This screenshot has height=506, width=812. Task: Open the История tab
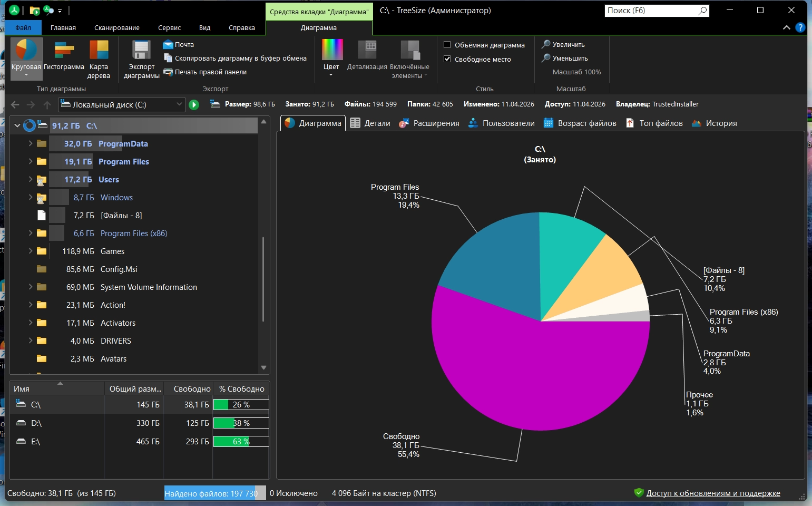click(714, 123)
